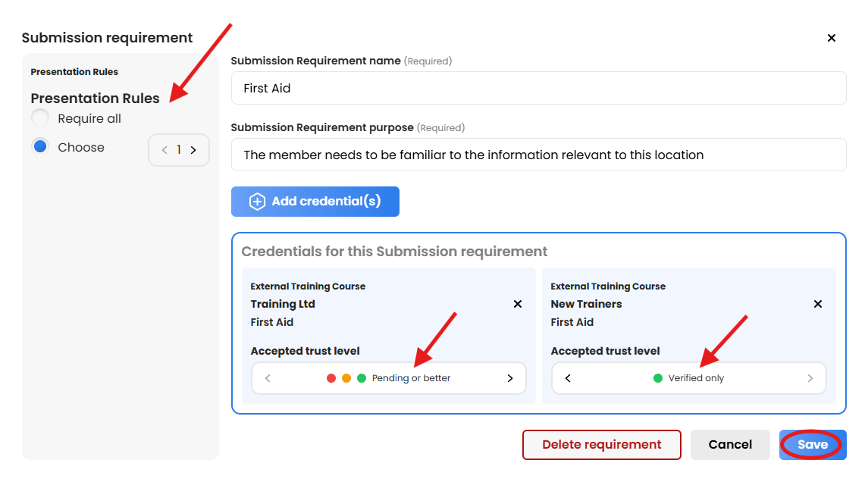Previous trust level for New Trainers
Image resolution: width=868 pixels, height=482 pixels.
(x=568, y=378)
